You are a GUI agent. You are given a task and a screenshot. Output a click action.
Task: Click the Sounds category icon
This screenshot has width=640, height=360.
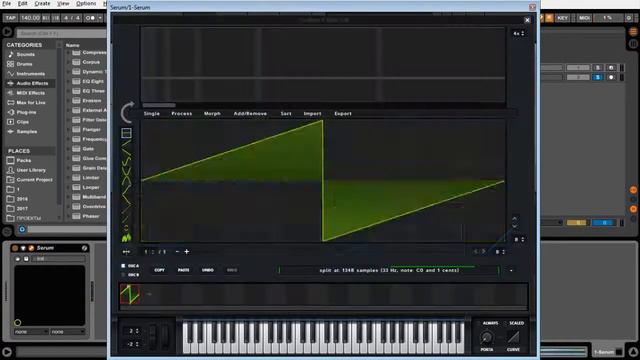(11, 54)
